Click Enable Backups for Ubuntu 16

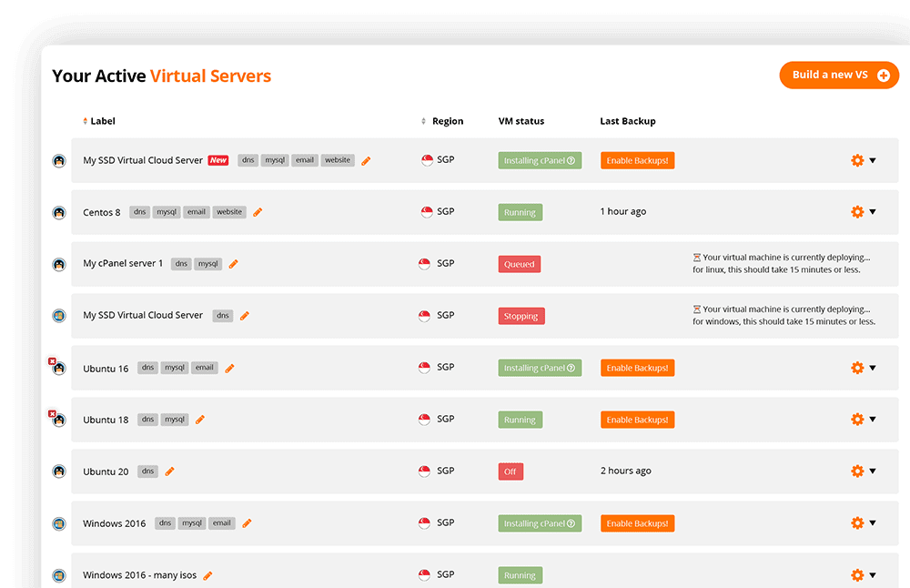(637, 369)
